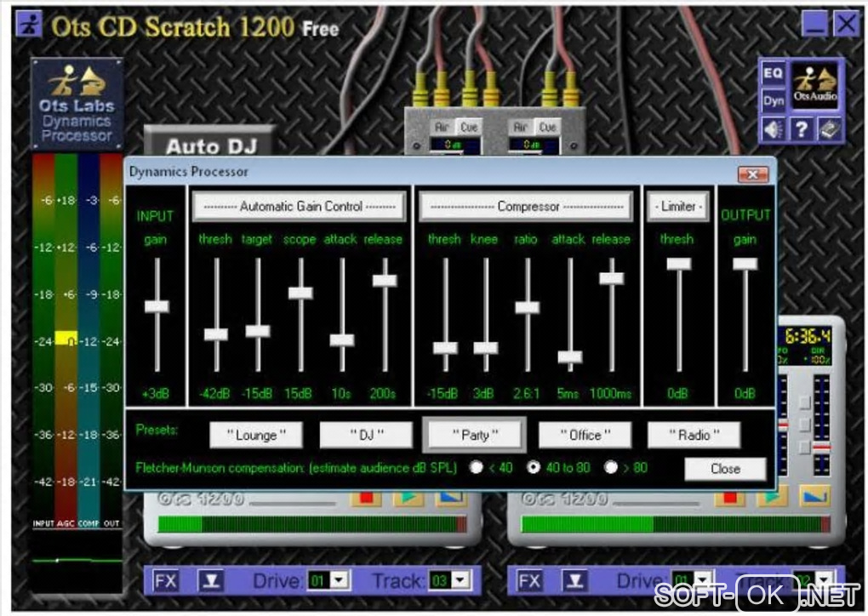Select the '> 80' dB SPL option

(x=611, y=467)
